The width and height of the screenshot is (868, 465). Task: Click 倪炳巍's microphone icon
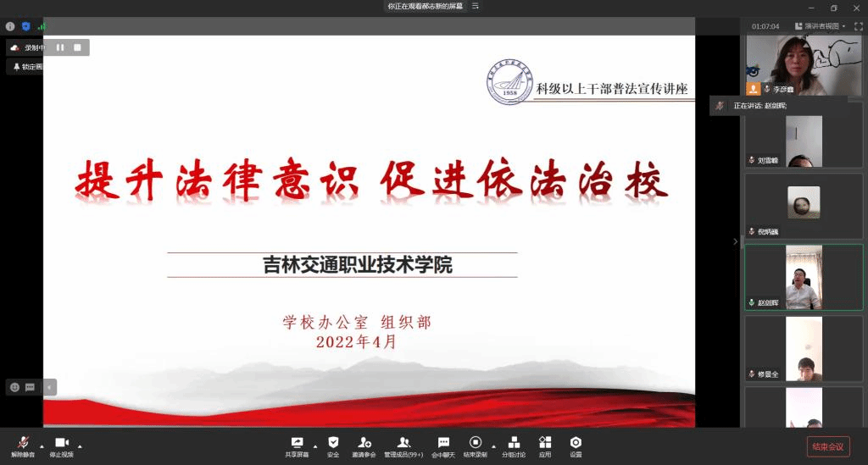coord(752,232)
